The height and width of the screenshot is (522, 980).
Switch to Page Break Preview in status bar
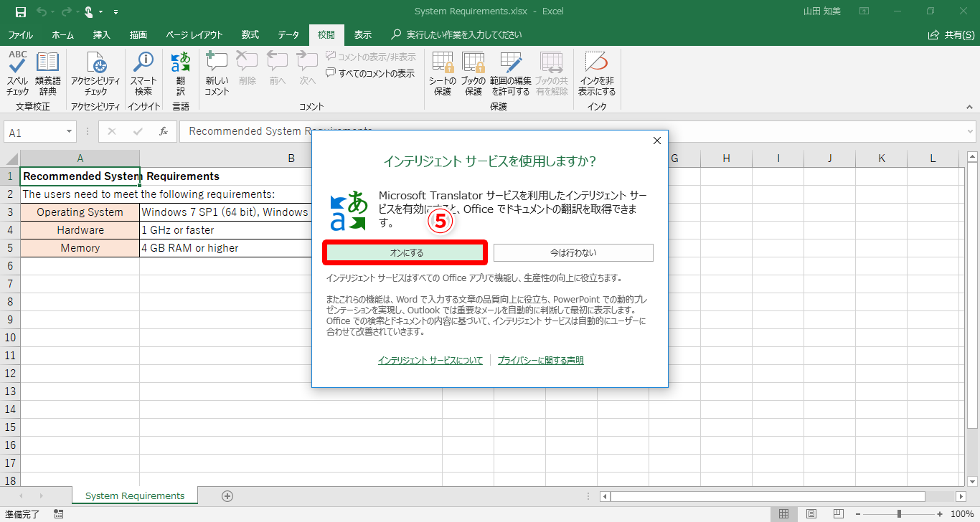pyautogui.click(x=839, y=514)
